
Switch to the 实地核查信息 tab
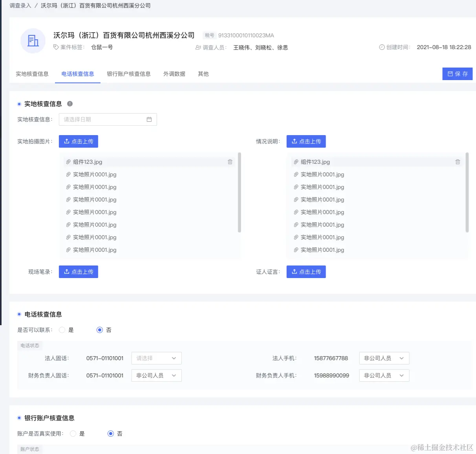[32, 74]
